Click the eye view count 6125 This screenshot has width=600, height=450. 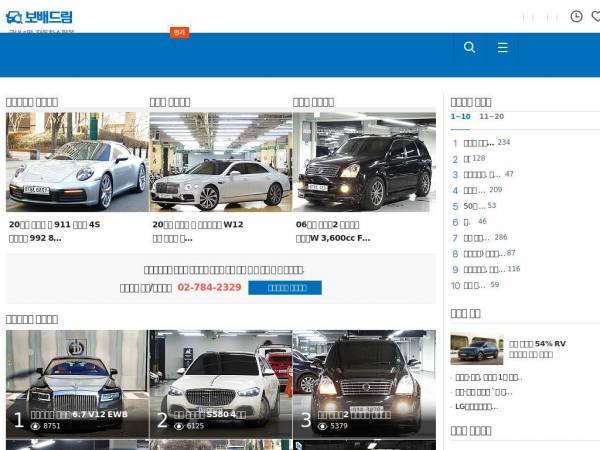[190, 426]
